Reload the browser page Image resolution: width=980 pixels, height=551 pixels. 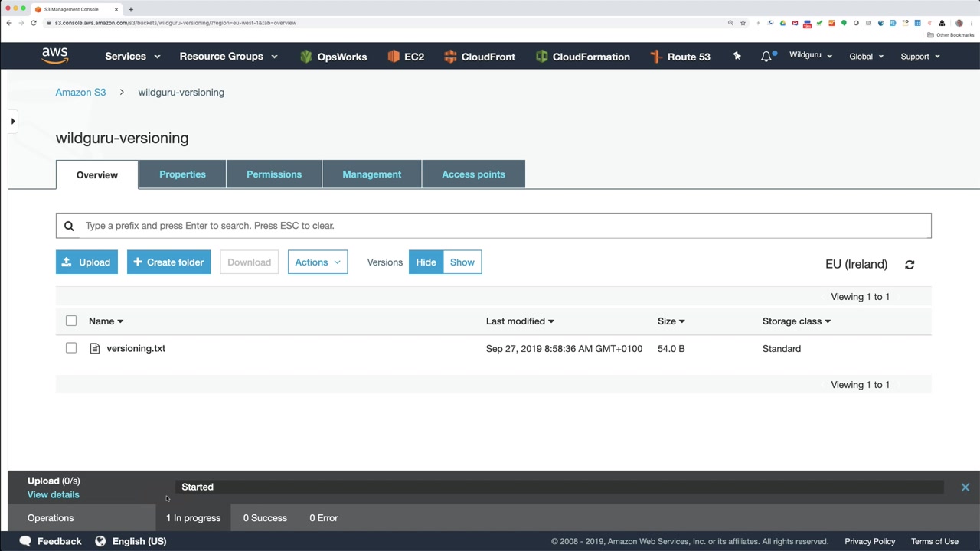pos(34,23)
